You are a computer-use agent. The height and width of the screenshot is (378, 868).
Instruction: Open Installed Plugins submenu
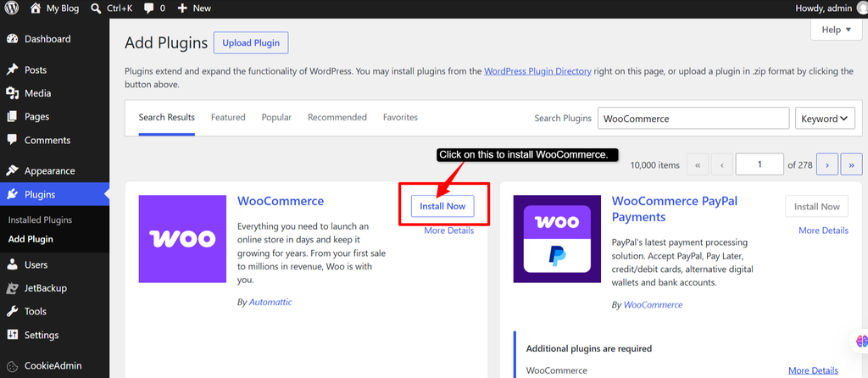40,220
